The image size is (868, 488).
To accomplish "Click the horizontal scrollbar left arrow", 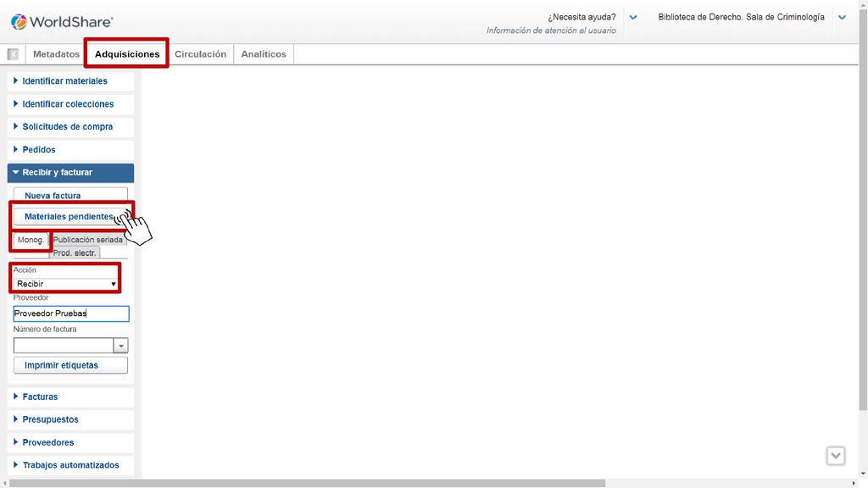I will [4, 484].
